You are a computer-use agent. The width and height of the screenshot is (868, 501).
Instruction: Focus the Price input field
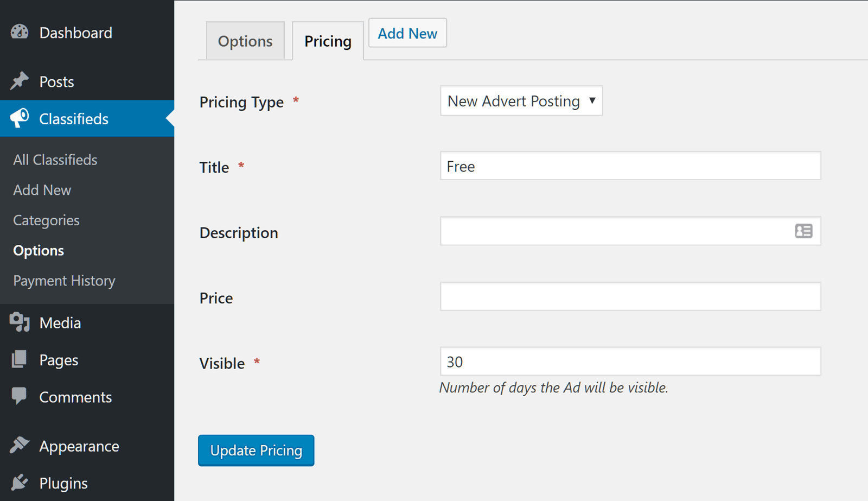click(630, 296)
